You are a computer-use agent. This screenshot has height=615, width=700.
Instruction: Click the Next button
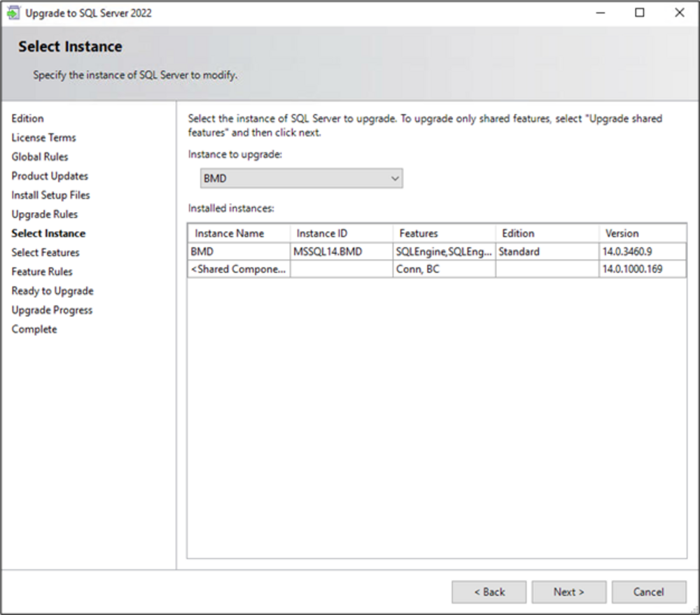(568, 592)
